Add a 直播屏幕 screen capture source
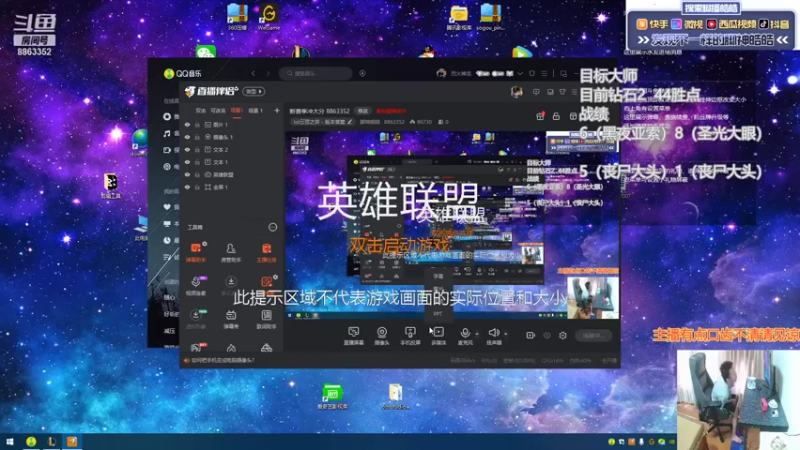The image size is (800, 450). click(354, 336)
